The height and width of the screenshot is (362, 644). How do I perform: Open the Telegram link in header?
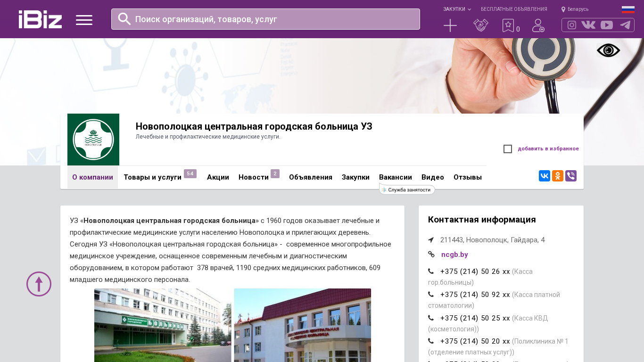[x=625, y=25]
